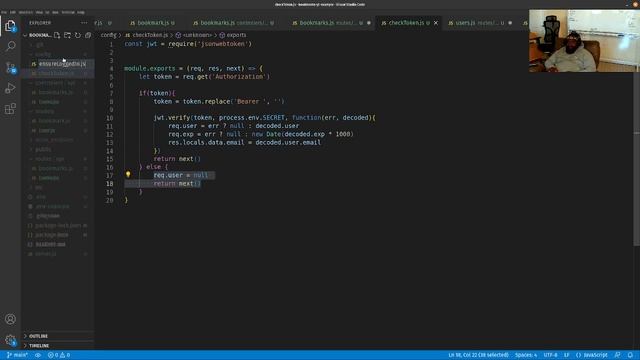Click the cursor position Ln 18, Col 22
Image resolution: width=640 pixels, height=360 pixels.
coord(478,355)
